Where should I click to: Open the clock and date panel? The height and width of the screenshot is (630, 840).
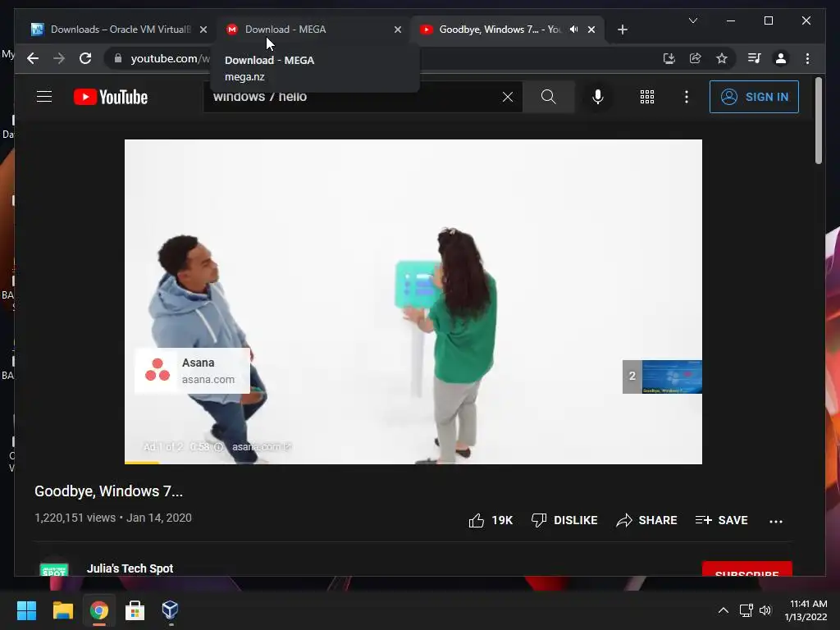(806, 610)
